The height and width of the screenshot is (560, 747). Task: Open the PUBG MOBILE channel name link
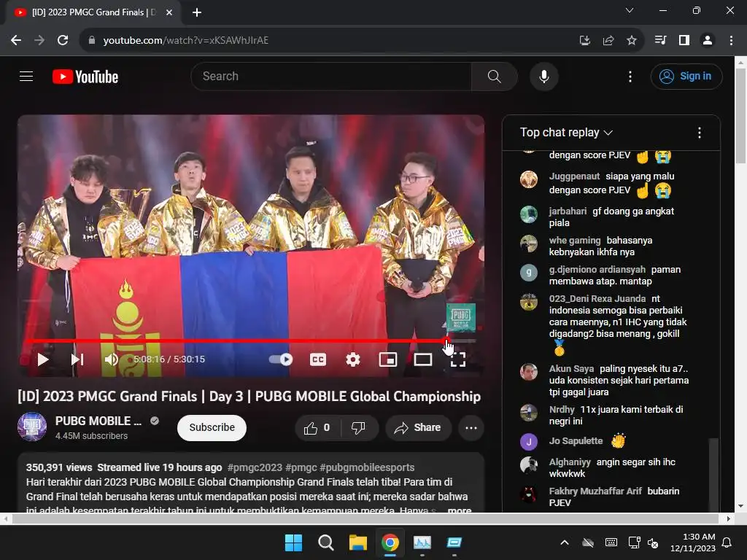98,421
